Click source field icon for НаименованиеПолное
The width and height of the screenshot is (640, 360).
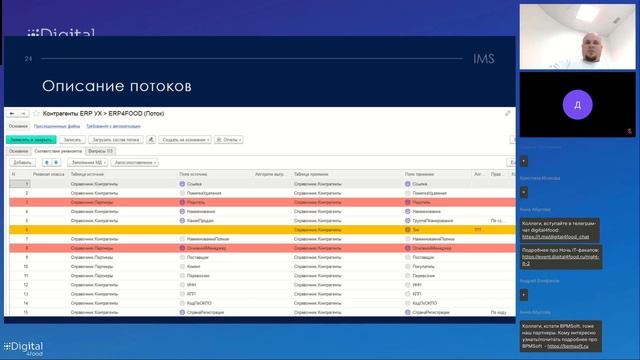(182, 239)
